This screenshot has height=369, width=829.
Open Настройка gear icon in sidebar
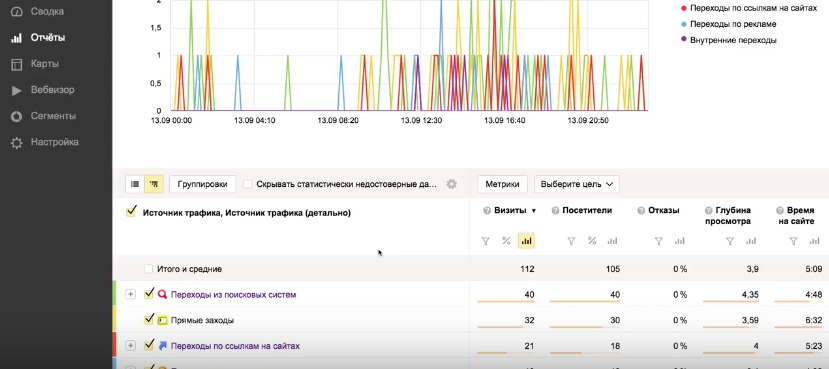point(16,143)
